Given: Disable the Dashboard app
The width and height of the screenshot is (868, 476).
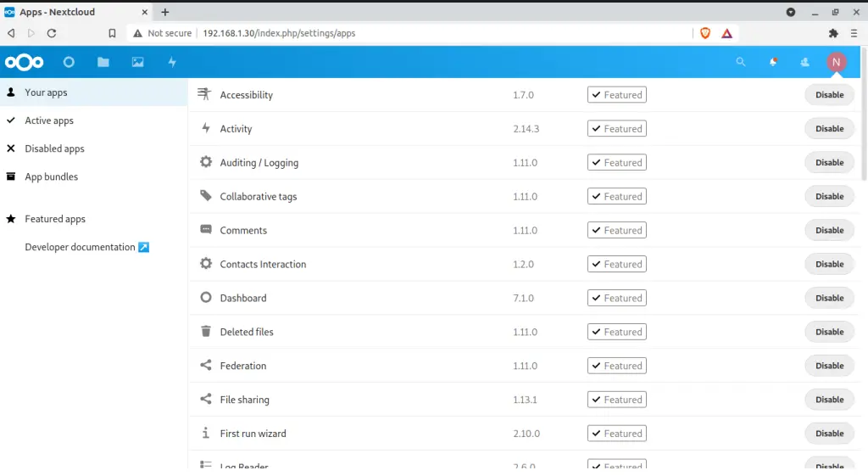Looking at the screenshot, I should pyautogui.click(x=829, y=298).
